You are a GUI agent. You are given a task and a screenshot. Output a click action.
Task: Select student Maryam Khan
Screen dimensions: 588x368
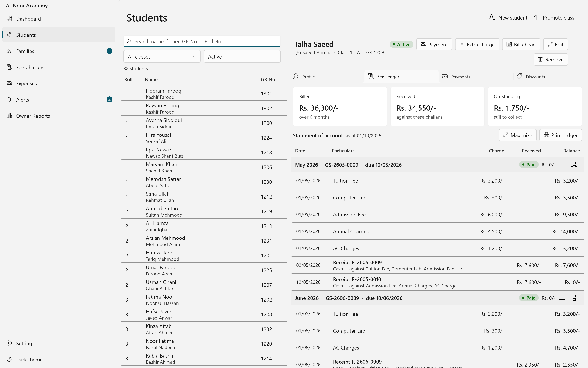click(x=204, y=167)
